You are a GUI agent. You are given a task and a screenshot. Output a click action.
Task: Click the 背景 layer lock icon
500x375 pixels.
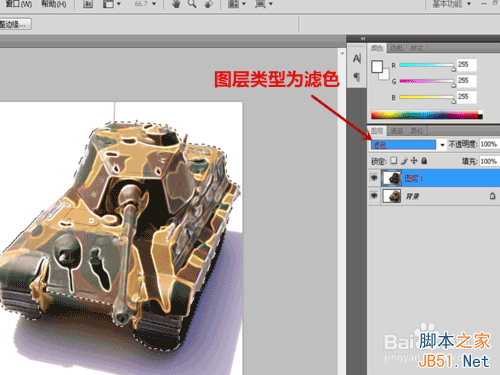pyautogui.click(x=492, y=196)
